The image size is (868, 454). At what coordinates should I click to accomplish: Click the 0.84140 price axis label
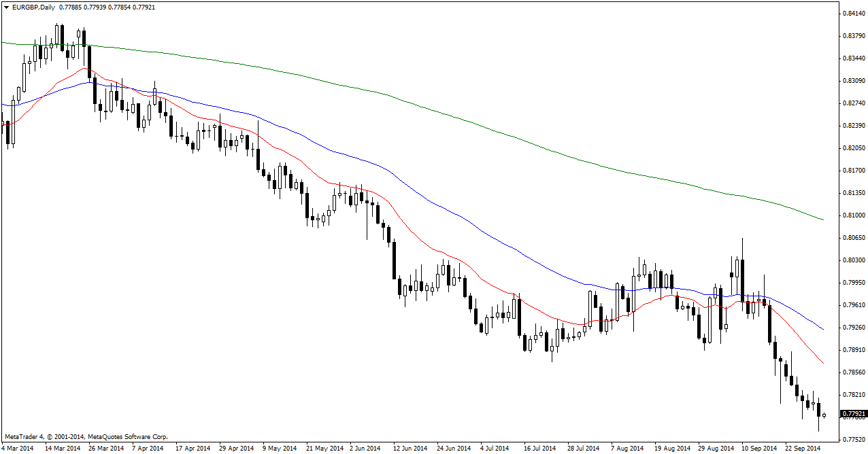[x=853, y=14]
